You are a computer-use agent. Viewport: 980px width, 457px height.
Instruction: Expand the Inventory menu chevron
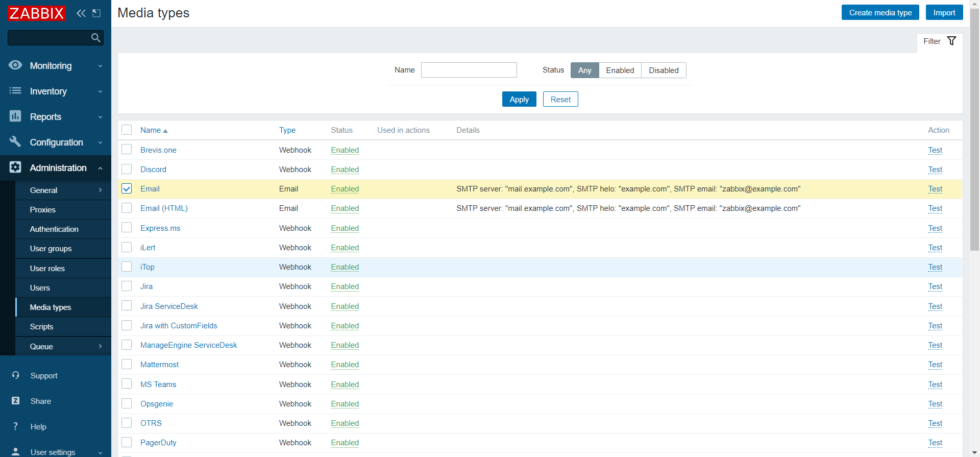(100, 91)
